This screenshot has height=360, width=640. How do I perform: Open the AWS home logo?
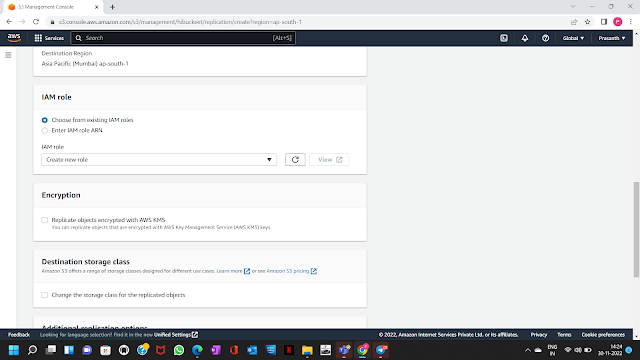tap(14, 38)
